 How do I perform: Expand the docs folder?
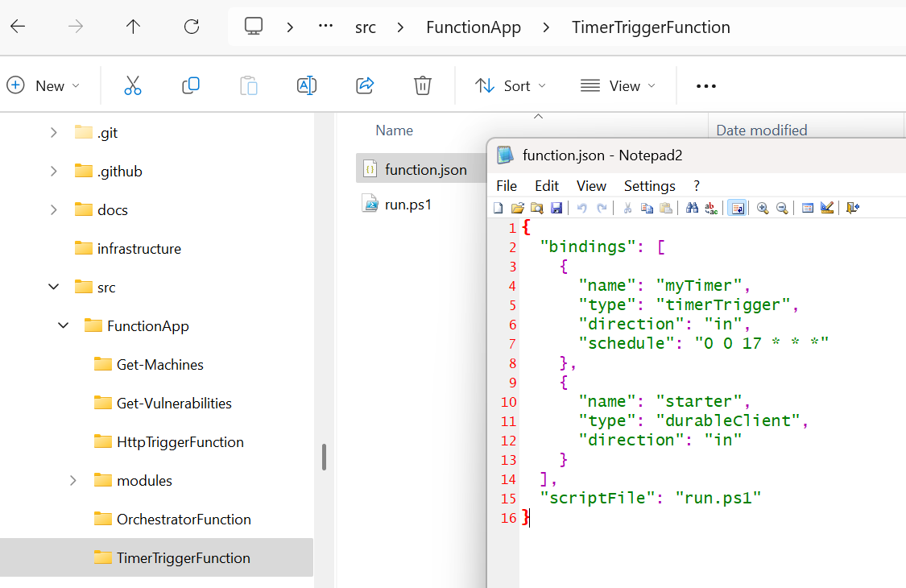point(54,210)
